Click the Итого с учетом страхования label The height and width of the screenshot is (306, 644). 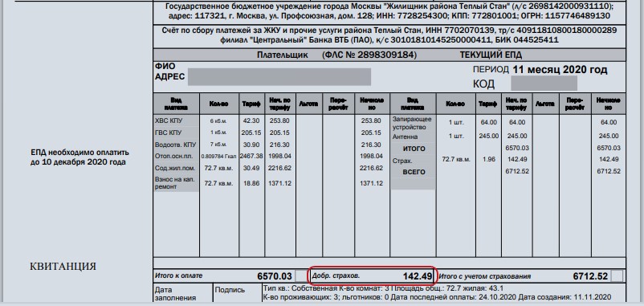point(485,276)
